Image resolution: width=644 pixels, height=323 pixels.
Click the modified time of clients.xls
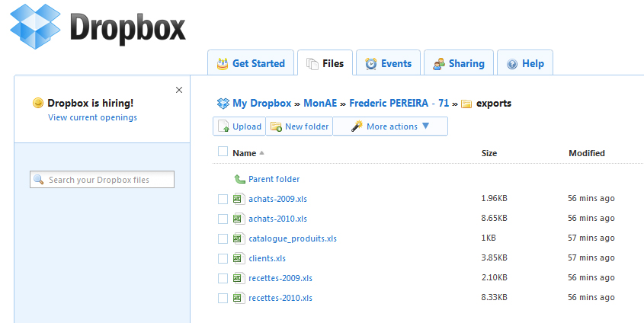coord(591,257)
